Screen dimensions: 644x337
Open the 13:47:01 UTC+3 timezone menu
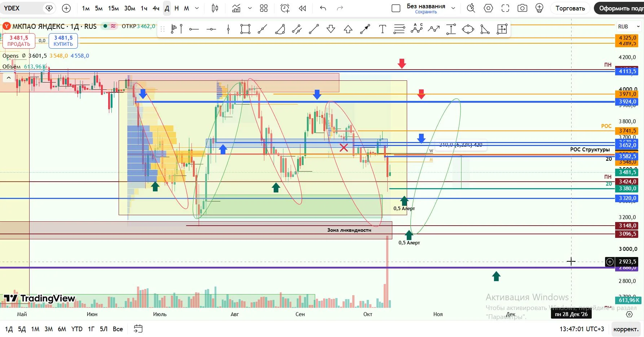point(582,329)
